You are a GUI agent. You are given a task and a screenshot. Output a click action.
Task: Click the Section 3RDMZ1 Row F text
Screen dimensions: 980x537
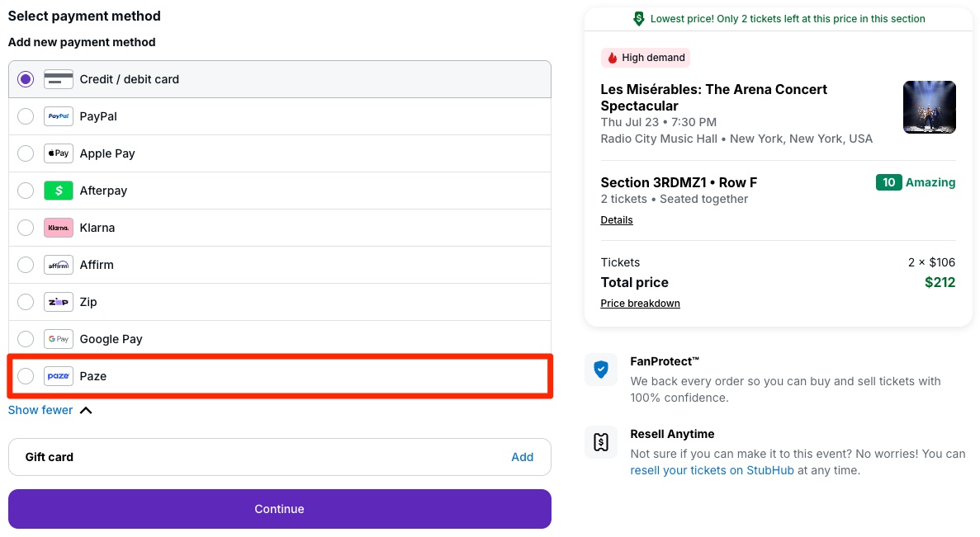[x=679, y=182]
